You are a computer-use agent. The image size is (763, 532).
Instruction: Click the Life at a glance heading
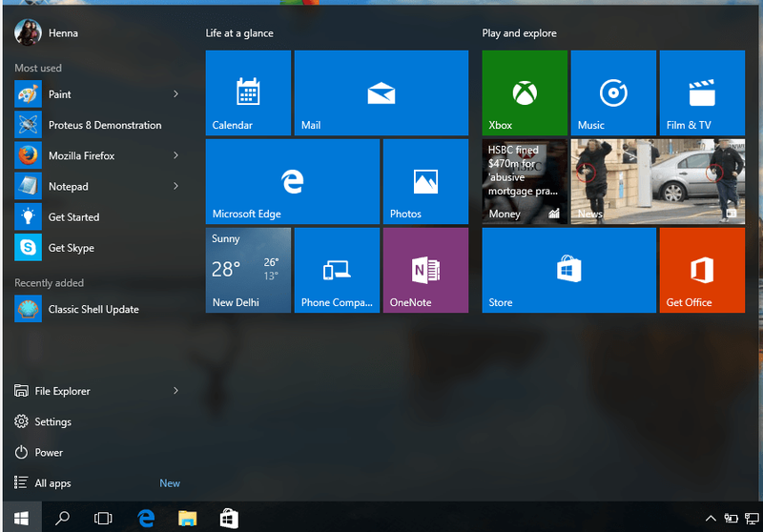[x=239, y=33]
